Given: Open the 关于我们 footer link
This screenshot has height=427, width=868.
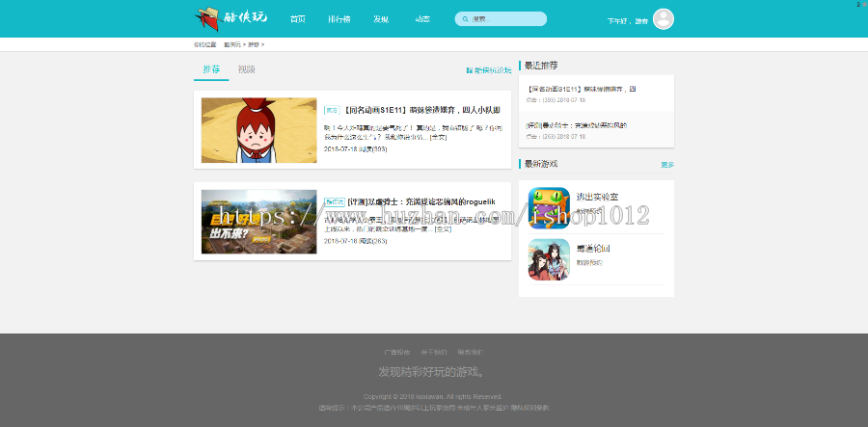Looking at the screenshot, I should pyautogui.click(x=434, y=352).
